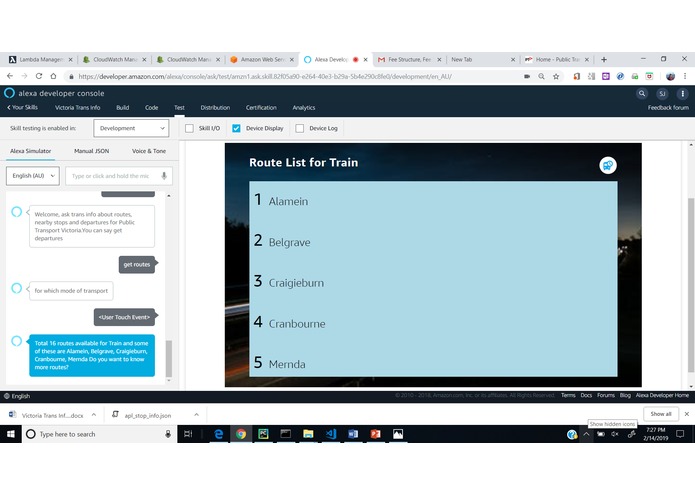Screen dimensions: 695x494
Task: Launch Microsoft Edge from the taskbar
Action: 219,434
